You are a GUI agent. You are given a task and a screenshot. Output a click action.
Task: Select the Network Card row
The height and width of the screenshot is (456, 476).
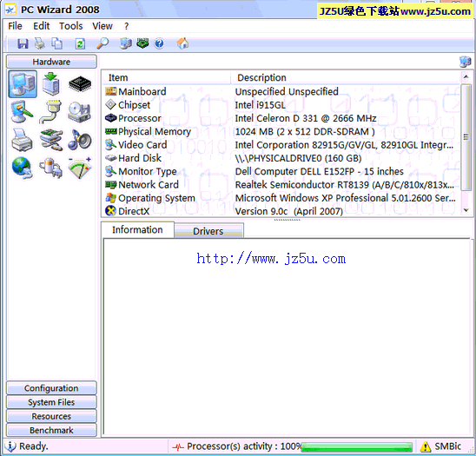281,185
